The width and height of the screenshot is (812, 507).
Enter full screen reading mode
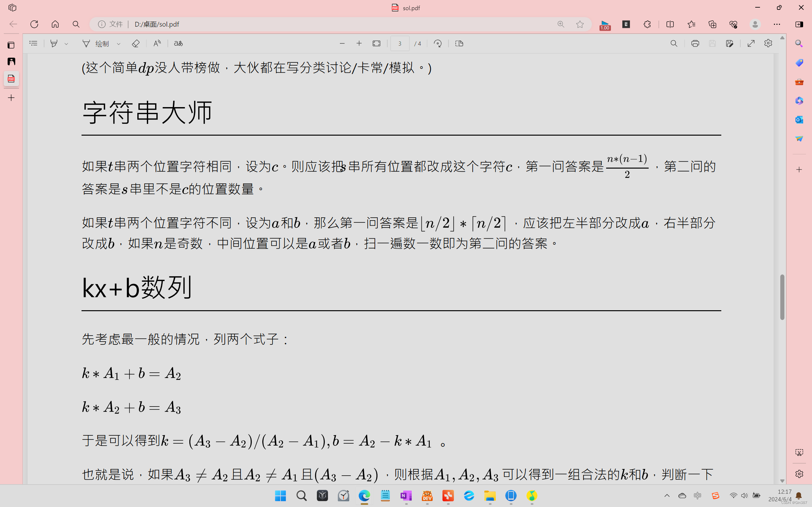pos(751,43)
